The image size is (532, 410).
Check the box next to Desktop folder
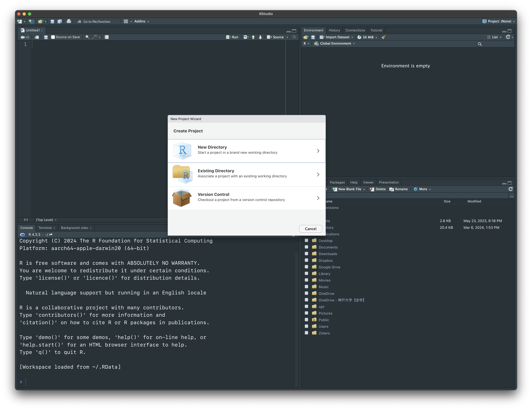pyautogui.click(x=306, y=240)
